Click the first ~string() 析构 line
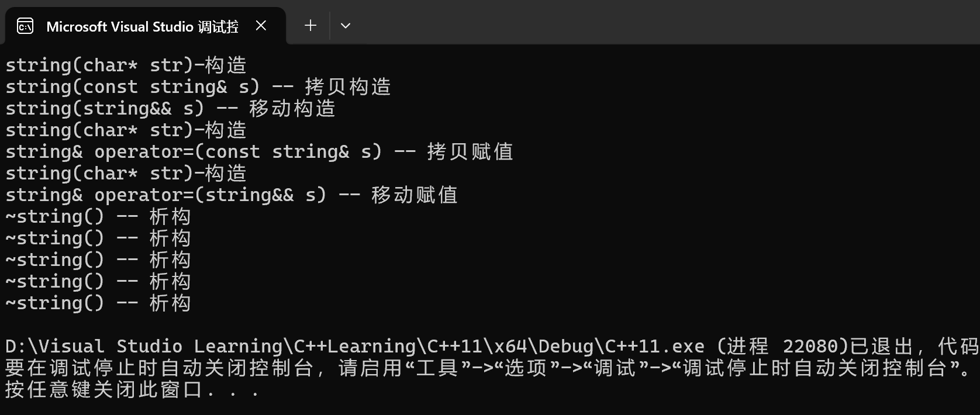Image resolution: width=980 pixels, height=415 pixels. point(98,216)
